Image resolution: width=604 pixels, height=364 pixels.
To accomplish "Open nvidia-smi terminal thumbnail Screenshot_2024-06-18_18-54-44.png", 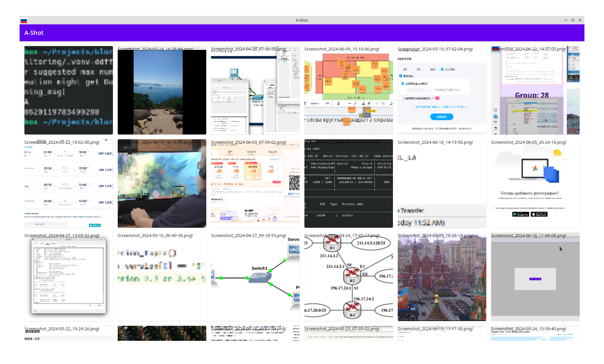I will click(x=349, y=184).
